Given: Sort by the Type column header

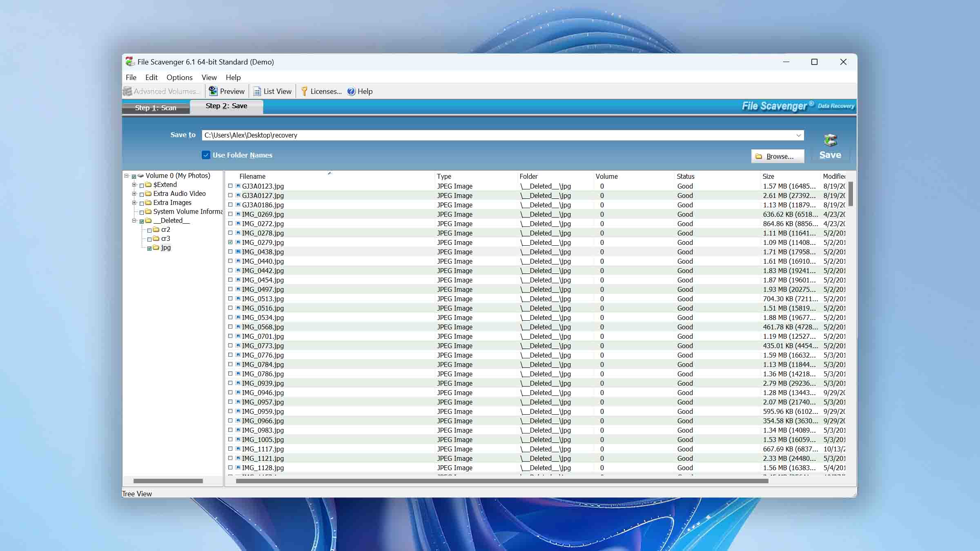Looking at the screenshot, I should click(475, 176).
